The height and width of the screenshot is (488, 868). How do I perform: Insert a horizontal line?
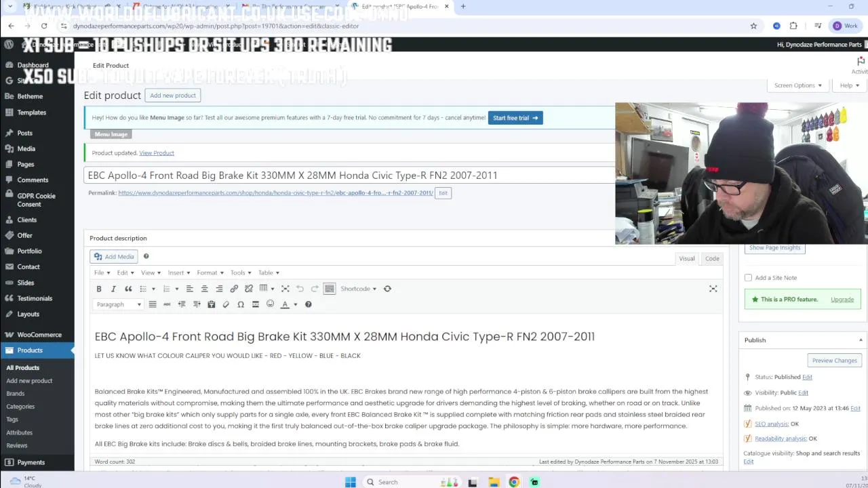point(256,304)
